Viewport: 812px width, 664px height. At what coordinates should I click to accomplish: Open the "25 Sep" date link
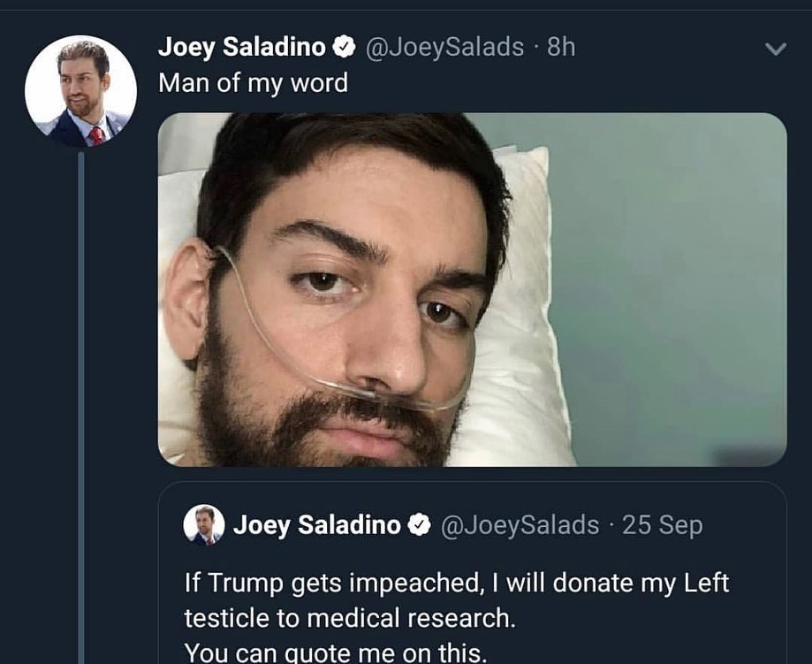pos(662,525)
